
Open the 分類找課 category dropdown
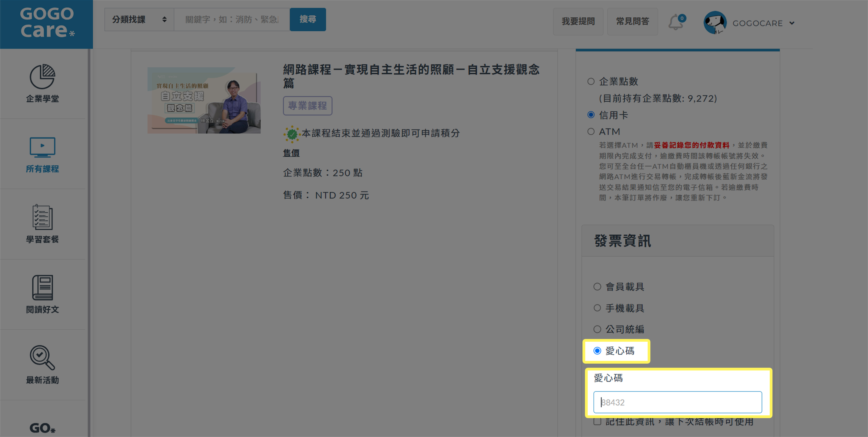pyautogui.click(x=139, y=19)
